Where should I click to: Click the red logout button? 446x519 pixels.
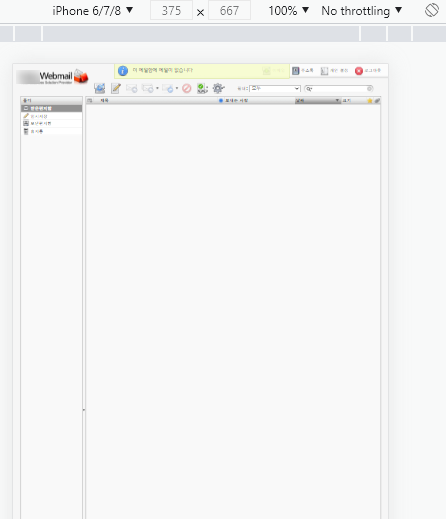point(368,71)
